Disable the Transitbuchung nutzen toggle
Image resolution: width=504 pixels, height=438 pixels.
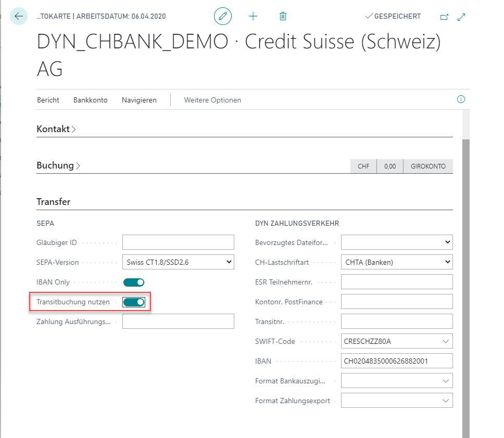(x=133, y=302)
